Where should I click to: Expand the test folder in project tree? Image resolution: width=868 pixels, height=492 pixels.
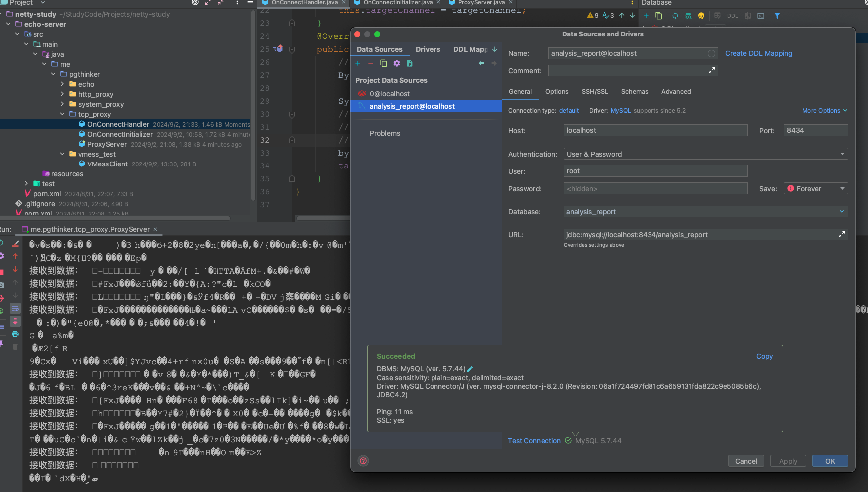[x=26, y=184]
